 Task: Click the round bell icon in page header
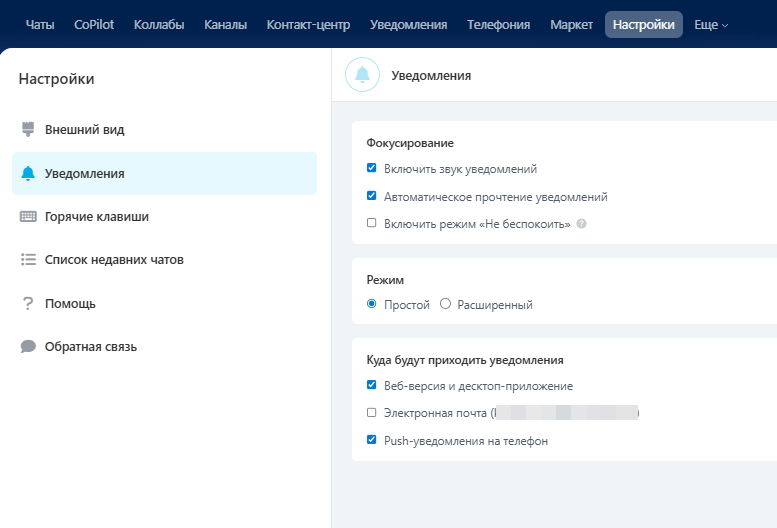(x=362, y=75)
